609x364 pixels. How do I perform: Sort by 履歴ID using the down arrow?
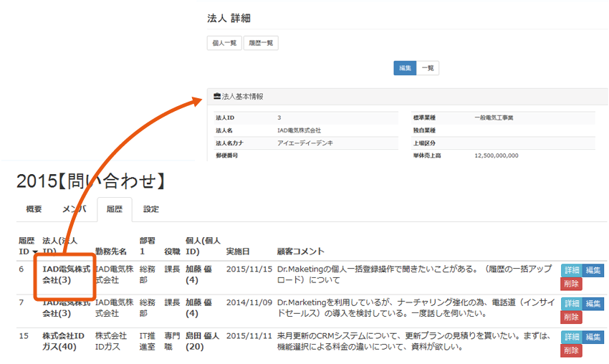[35, 252]
